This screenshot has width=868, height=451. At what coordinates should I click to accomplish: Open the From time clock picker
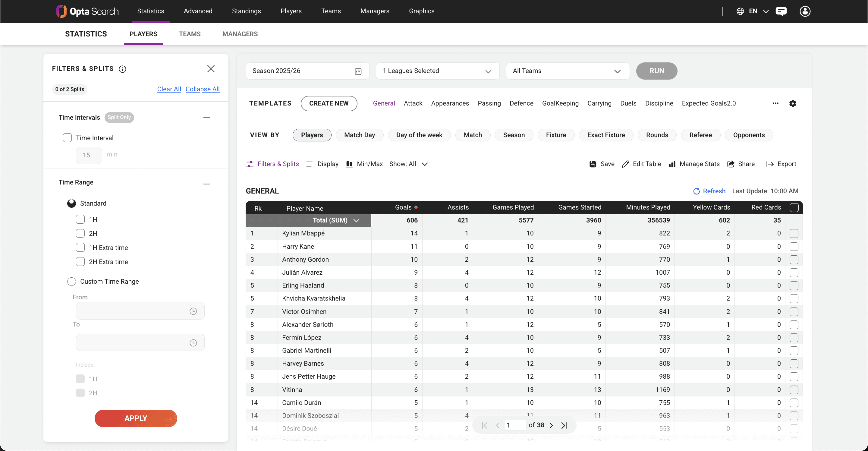pos(193,311)
